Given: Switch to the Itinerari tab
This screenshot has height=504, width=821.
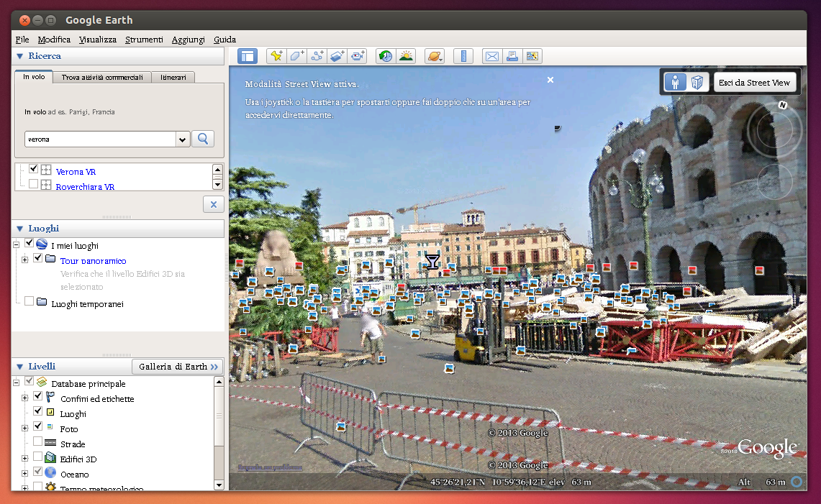Looking at the screenshot, I should (x=173, y=78).
